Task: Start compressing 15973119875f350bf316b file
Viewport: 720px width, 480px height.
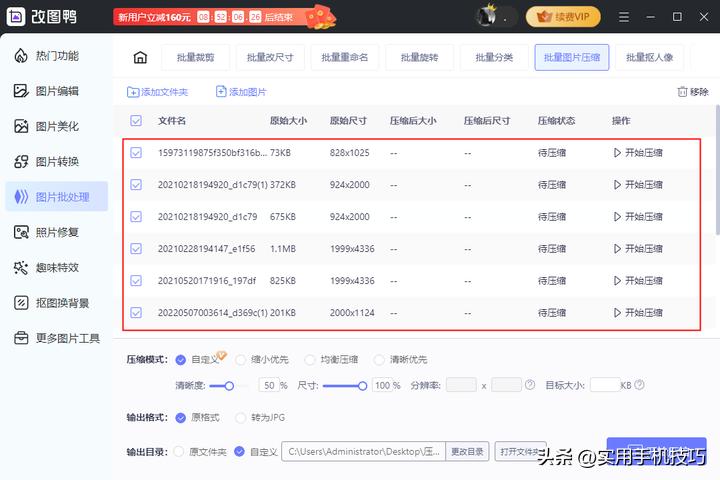Action: pos(638,152)
